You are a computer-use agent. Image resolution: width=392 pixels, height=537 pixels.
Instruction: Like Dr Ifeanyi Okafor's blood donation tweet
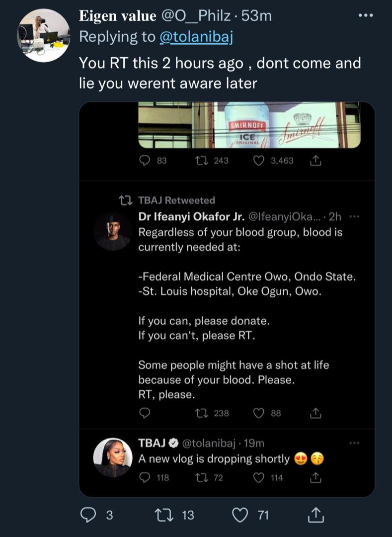pos(259,413)
